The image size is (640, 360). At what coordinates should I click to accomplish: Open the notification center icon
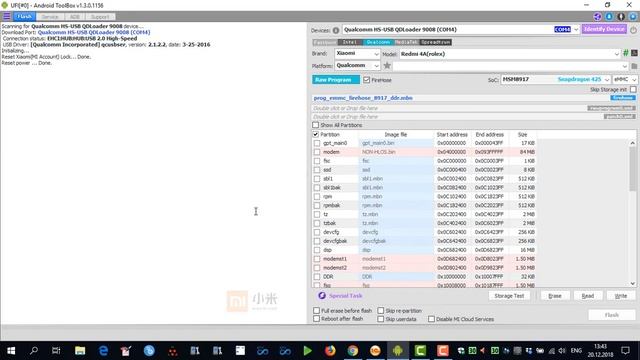[x=625, y=351]
